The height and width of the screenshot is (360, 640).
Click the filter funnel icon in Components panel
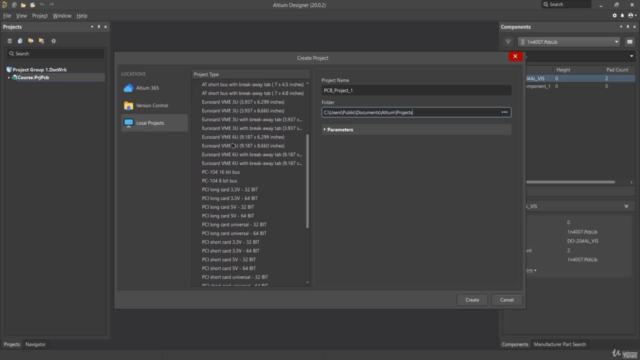coord(508,42)
